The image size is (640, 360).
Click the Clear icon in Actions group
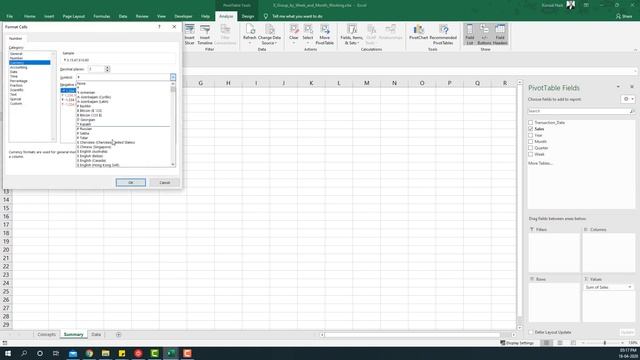293,34
